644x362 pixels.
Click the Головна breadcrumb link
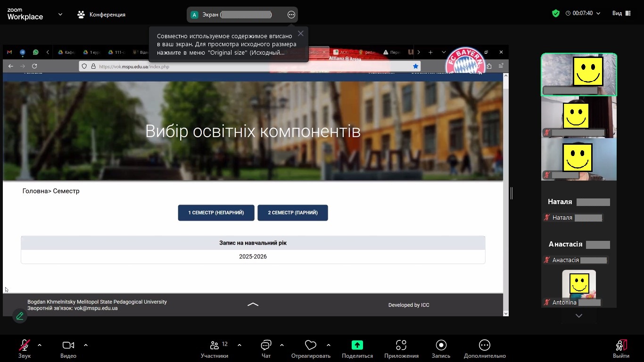[x=35, y=191]
